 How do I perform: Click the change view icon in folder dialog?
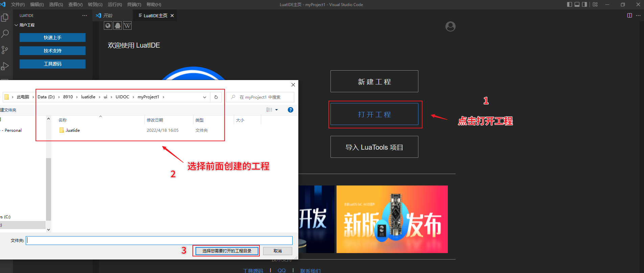pos(269,110)
